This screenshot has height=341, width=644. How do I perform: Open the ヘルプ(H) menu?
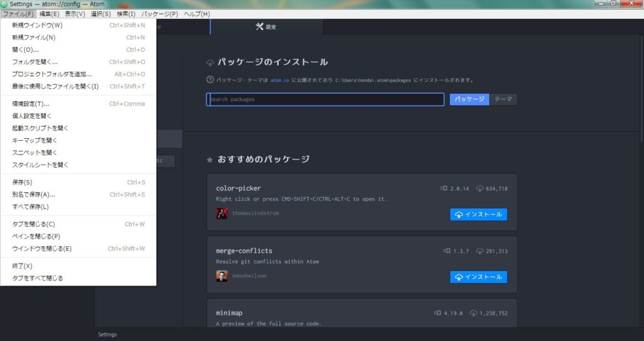point(197,14)
